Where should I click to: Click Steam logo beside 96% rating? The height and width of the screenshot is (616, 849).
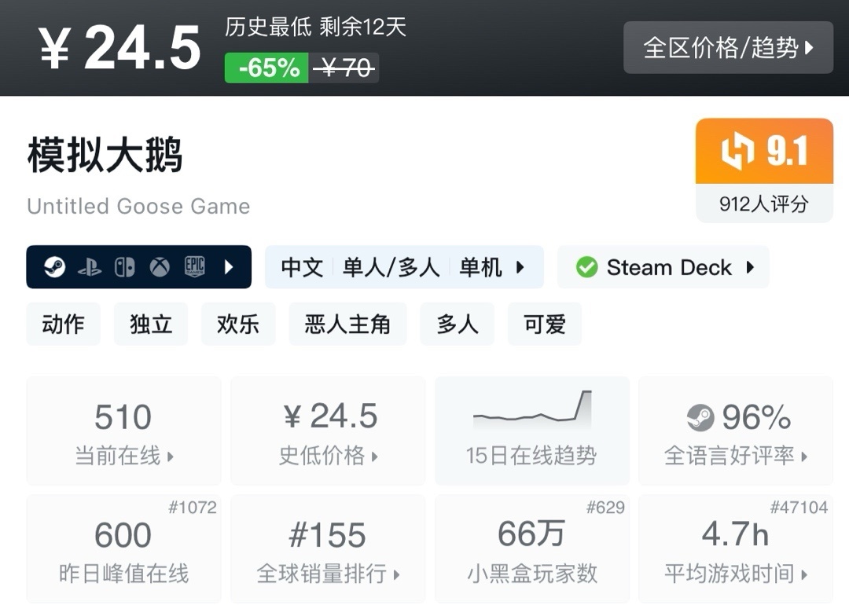coord(700,418)
